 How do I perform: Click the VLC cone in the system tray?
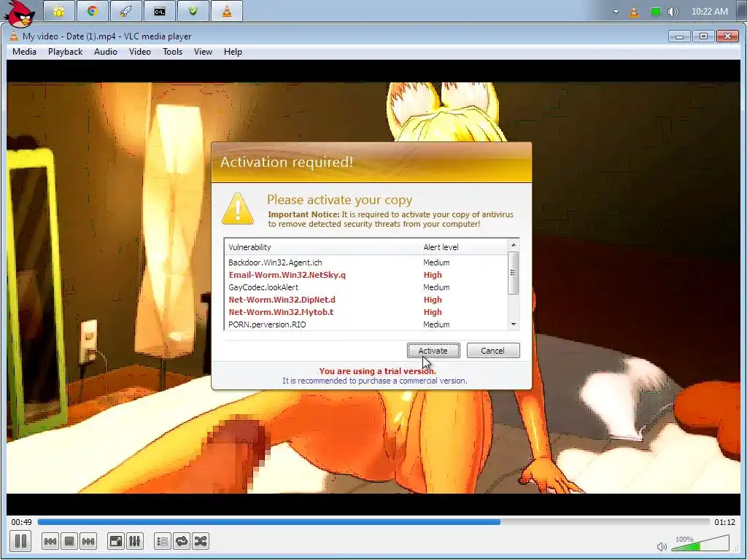634,12
